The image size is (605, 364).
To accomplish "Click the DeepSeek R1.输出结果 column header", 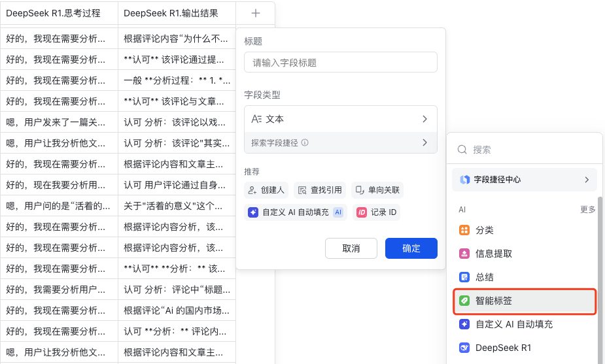I will pyautogui.click(x=177, y=13).
